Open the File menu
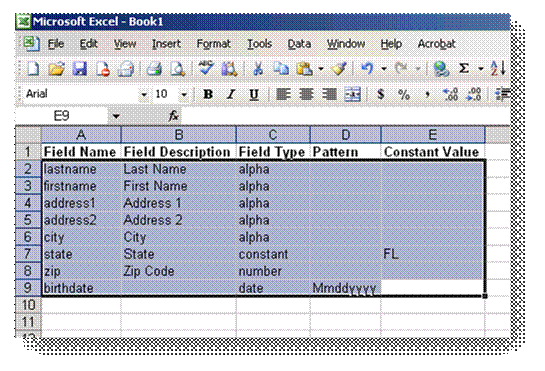Screen dimensions: 545x371 [x=56, y=44]
